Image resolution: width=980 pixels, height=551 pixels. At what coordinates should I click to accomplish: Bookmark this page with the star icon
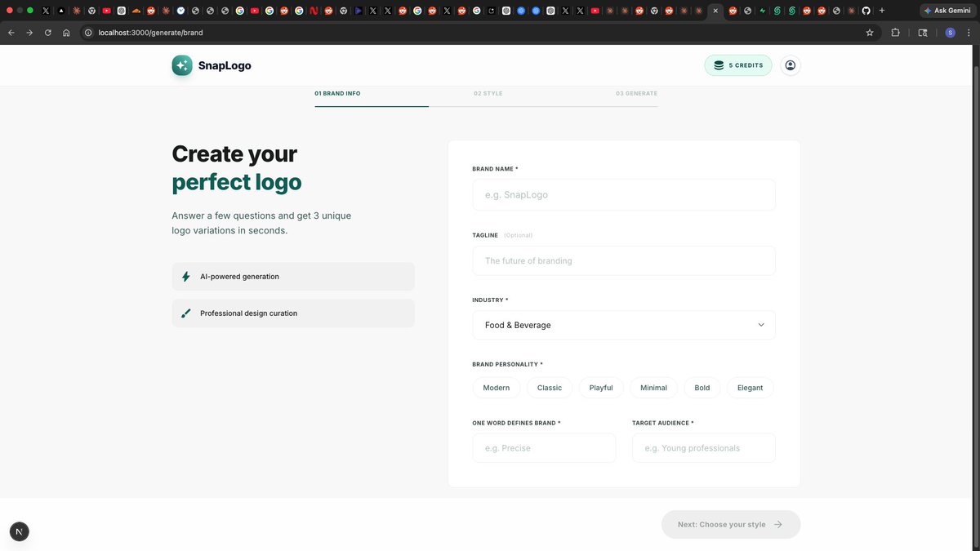(870, 33)
